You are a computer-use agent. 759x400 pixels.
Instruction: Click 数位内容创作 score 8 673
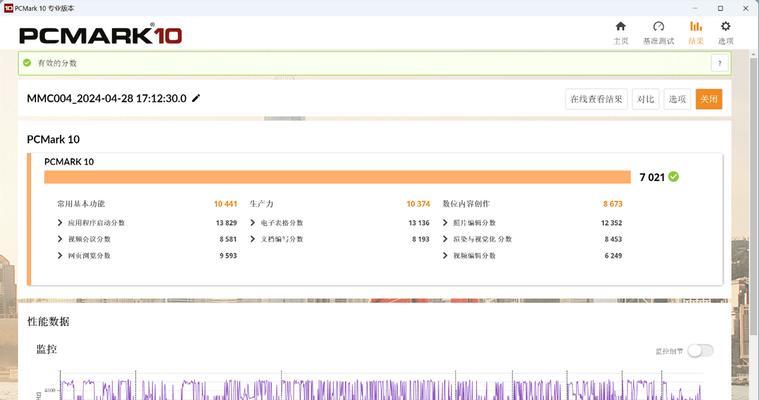613,204
